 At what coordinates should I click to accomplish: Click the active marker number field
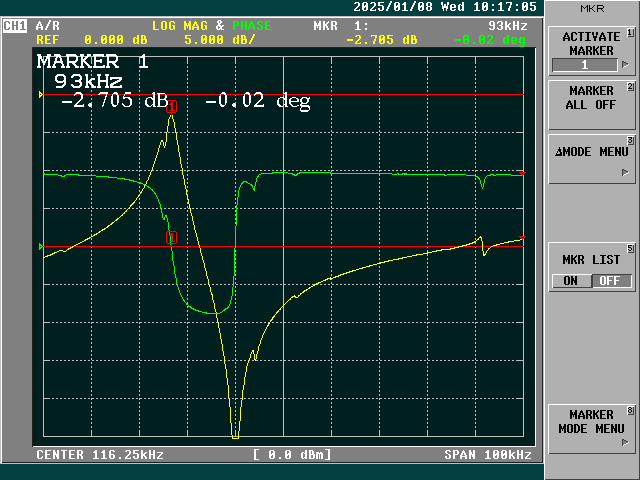point(585,65)
